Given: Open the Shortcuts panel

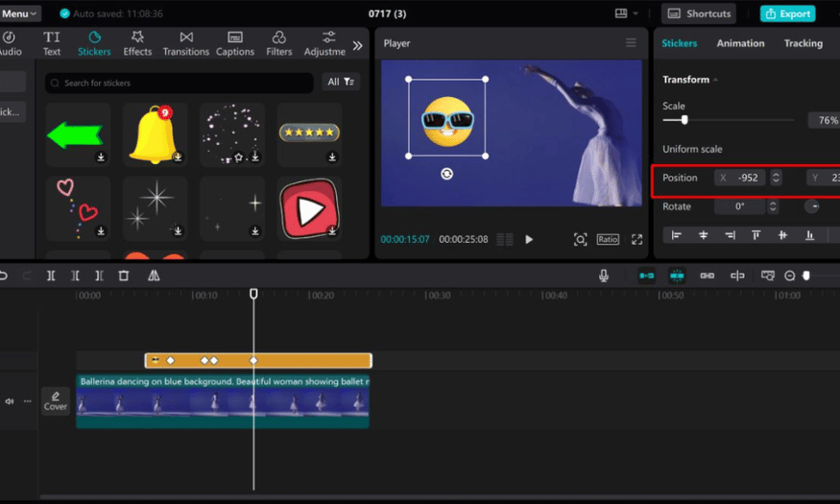Looking at the screenshot, I should click(698, 13).
